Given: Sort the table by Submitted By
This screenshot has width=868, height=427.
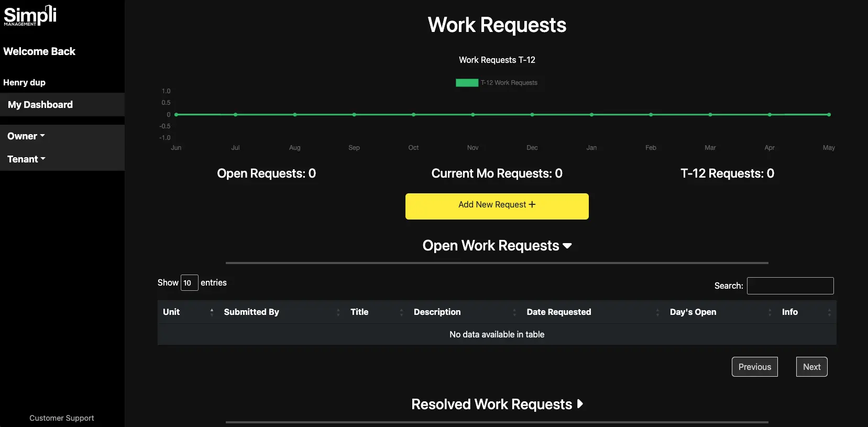Looking at the screenshot, I should coord(282,312).
